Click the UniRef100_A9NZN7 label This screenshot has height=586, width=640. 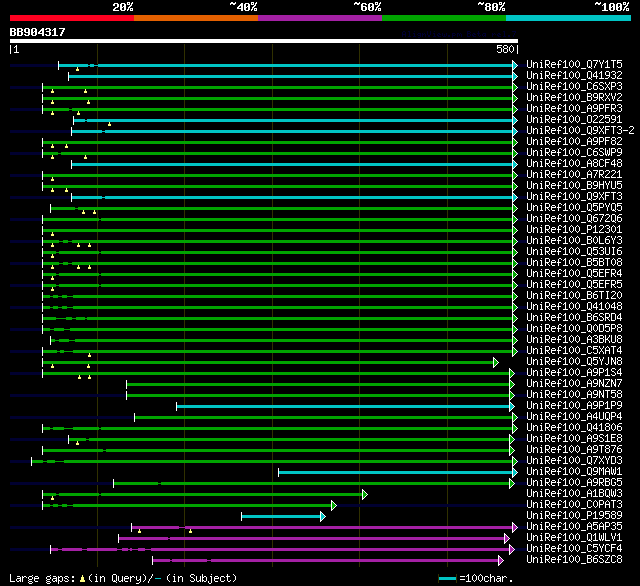click(x=574, y=384)
